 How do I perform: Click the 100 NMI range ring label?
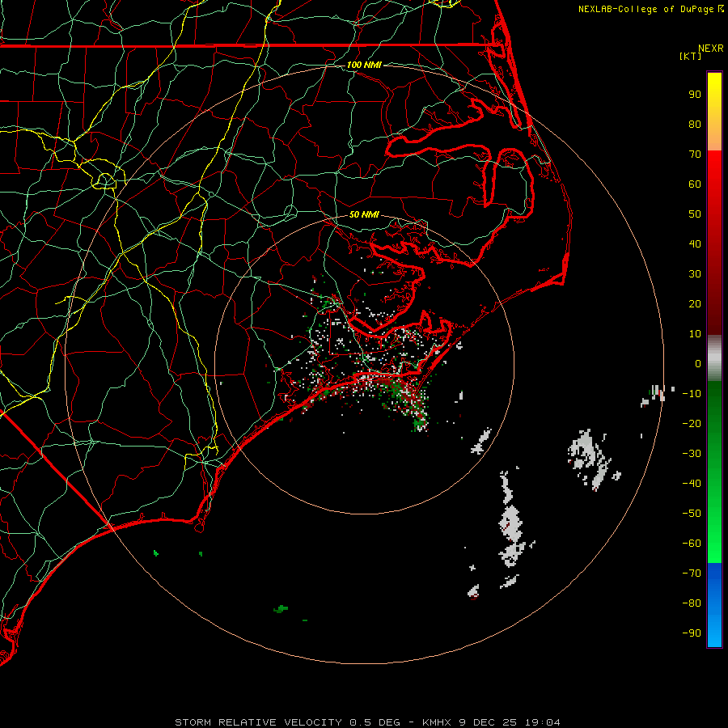pyautogui.click(x=364, y=65)
